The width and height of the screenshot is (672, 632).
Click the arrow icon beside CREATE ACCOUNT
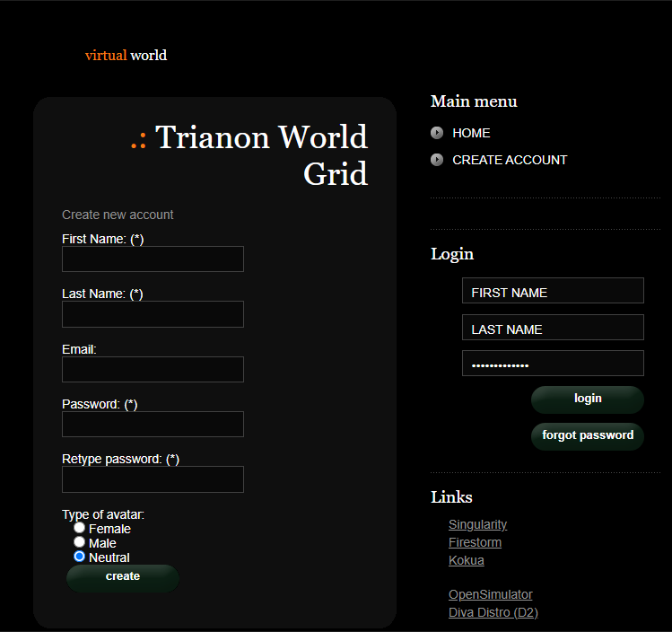pos(437,160)
